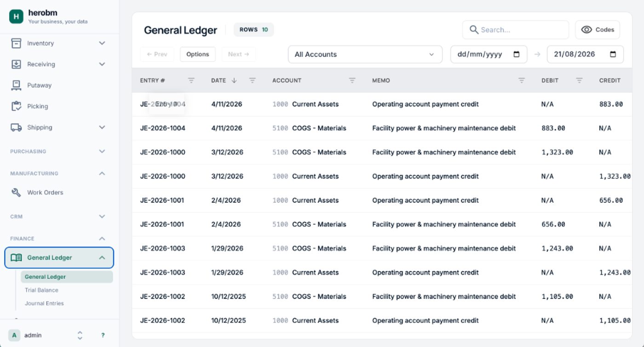This screenshot has width=644, height=347.
Task: Open the Entry # column filter
Action: point(191,80)
